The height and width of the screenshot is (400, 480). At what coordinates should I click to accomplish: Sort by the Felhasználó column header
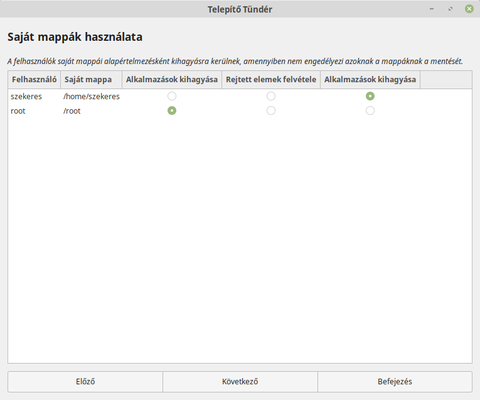34,80
